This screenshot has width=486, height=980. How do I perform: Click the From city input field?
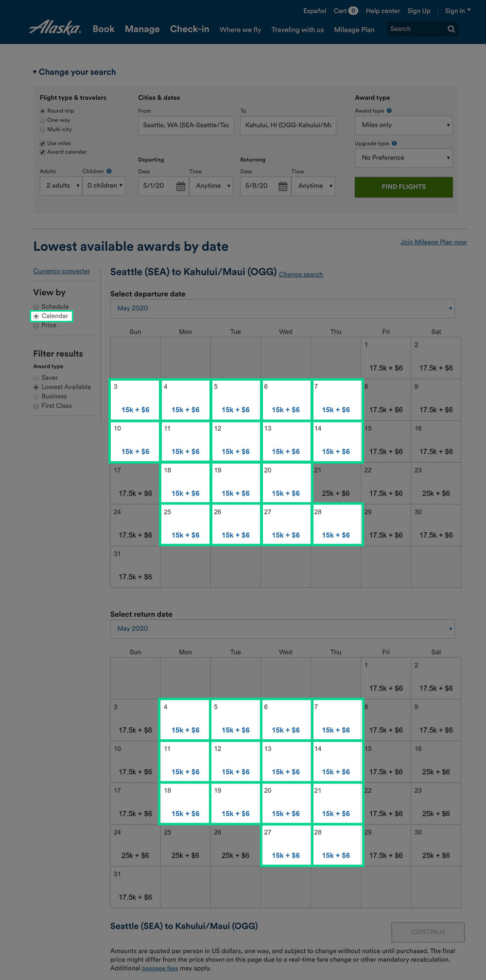[186, 125]
